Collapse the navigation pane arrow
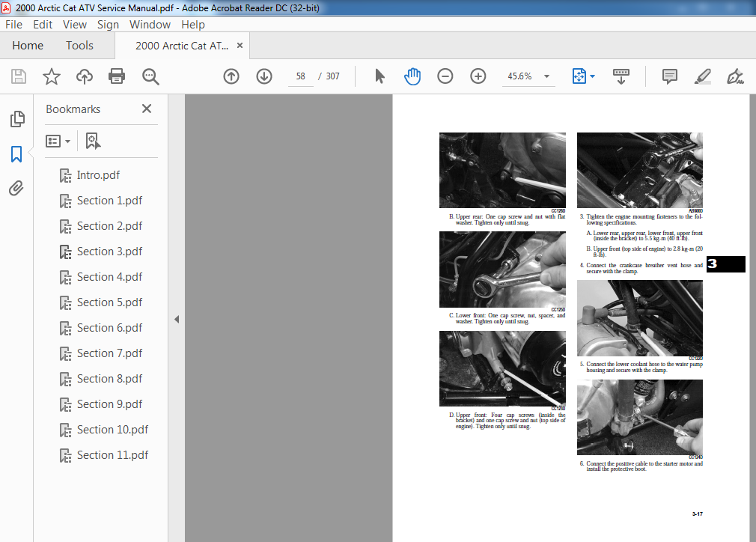The width and height of the screenshot is (756, 542). point(177,319)
